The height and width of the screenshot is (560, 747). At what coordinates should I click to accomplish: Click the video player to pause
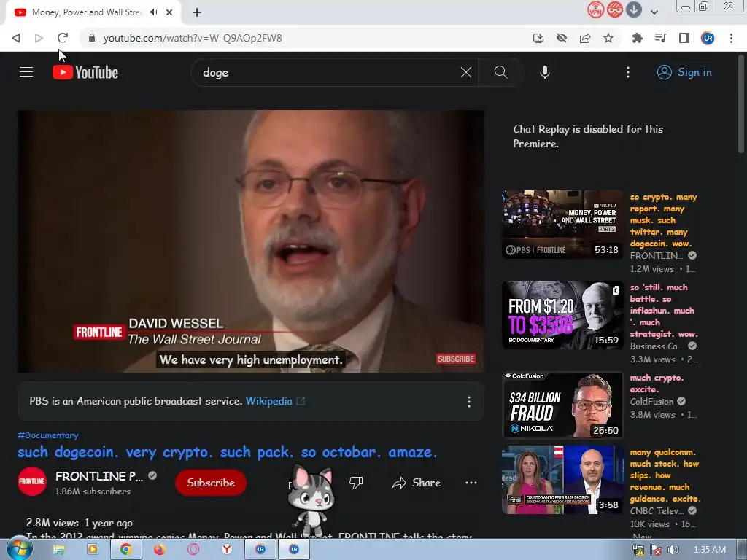(x=251, y=241)
